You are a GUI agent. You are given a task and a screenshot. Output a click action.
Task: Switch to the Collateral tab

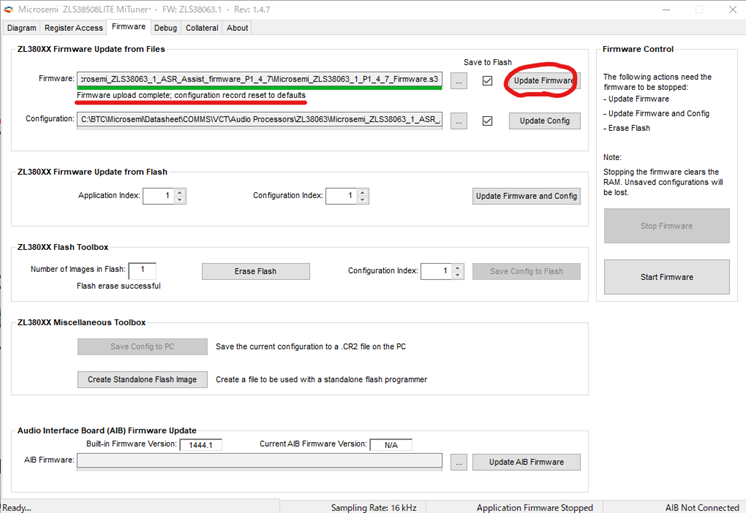point(202,28)
